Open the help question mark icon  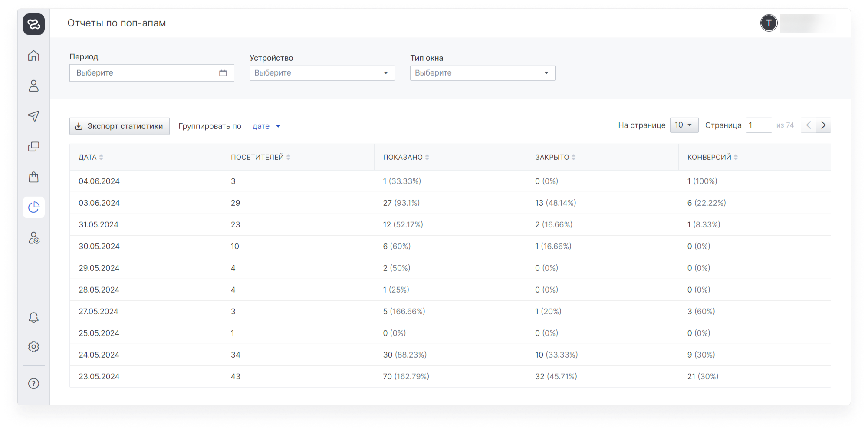coord(34,384)
